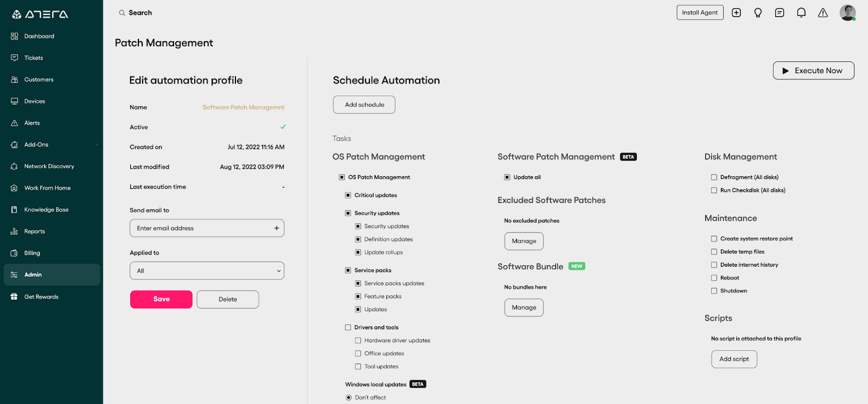Click the Execute Now button

(x=813, y=70)
